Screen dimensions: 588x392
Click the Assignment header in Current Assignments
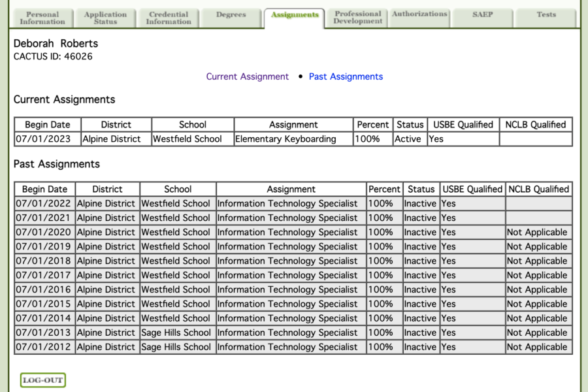[x=293, y=125]
